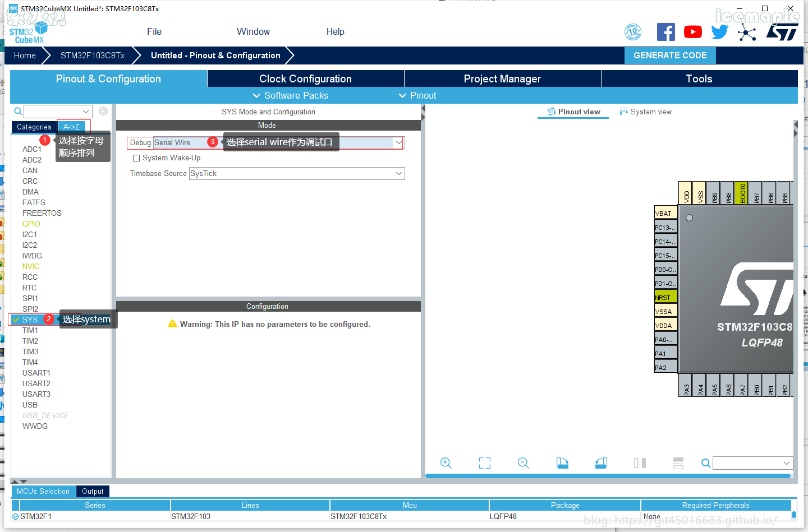Select the TIM2 peripheral
The height and width of the screenshot is (532, 808).
30,341
